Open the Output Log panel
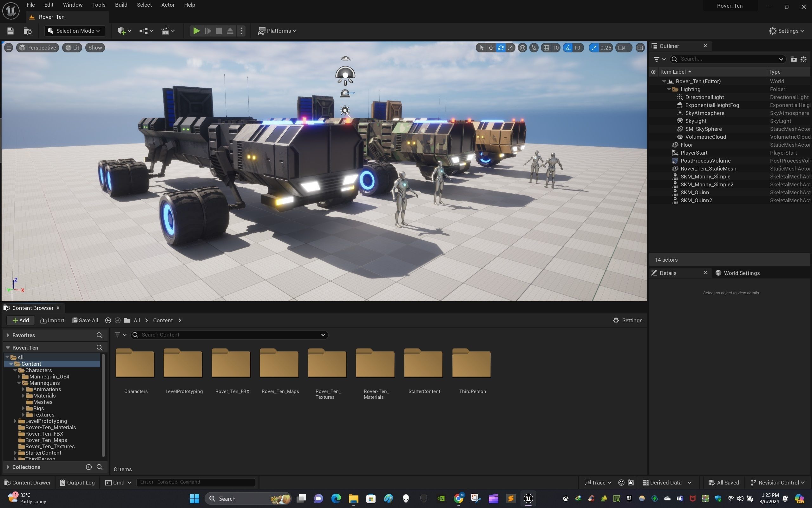The image size is (812, 508). pos(77,483)
